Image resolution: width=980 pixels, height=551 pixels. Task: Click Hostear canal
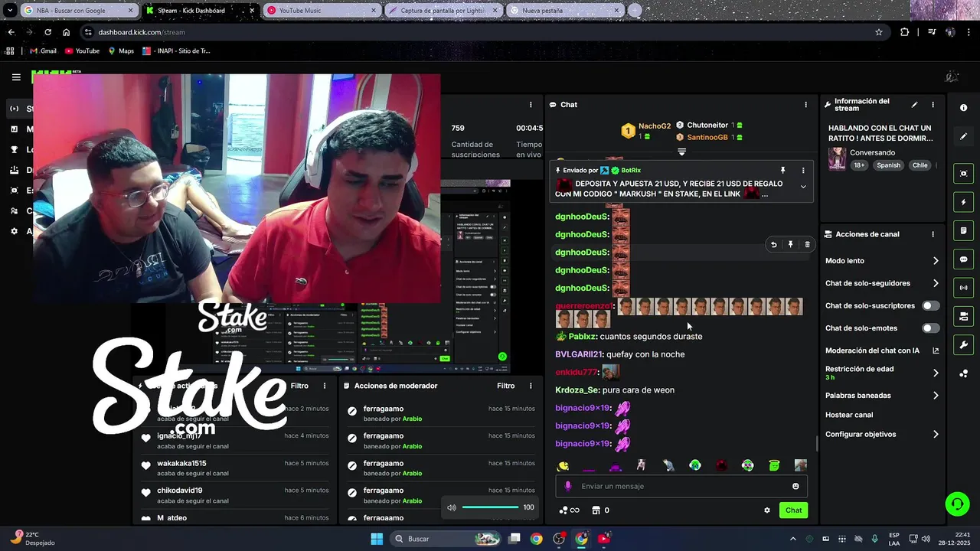click(849, 415)
